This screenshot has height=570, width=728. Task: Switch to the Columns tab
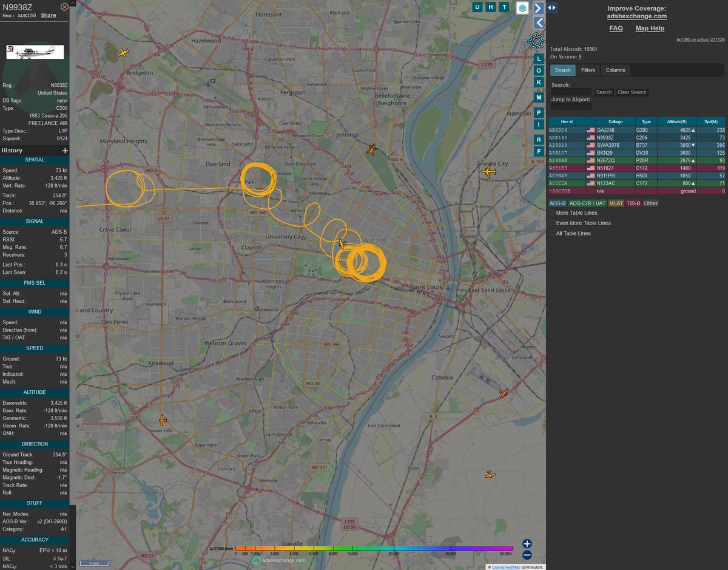[x=615, y=70]
